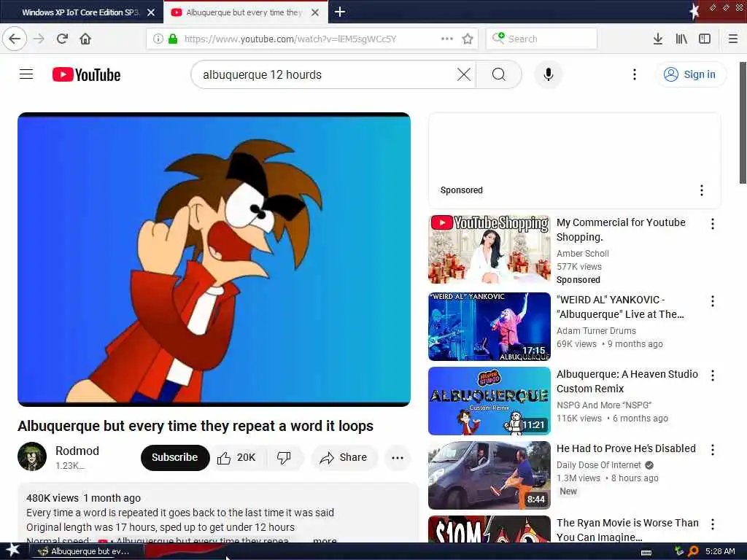This screenshot has height=560, width=747.
Task: Search with your voice microphone button
Action: 549,74
